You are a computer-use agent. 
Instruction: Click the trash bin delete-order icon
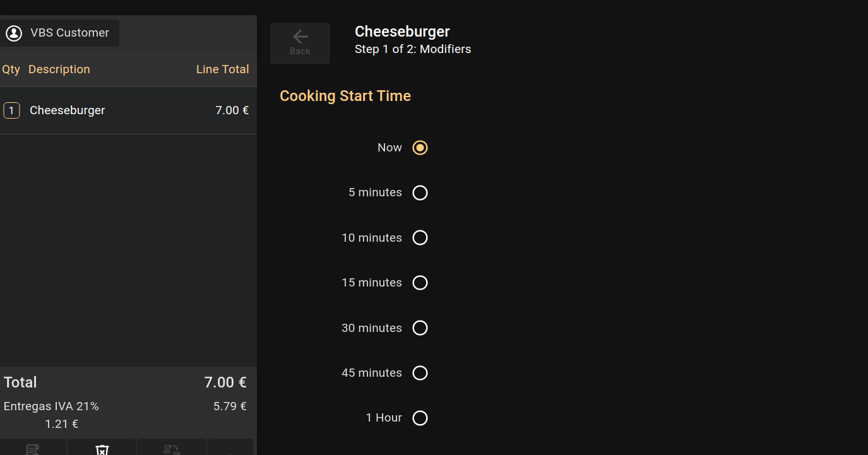pyautogui.click(x=102, y=449)
